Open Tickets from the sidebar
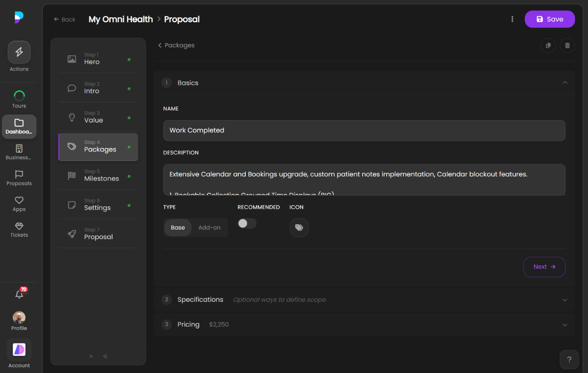Screen dimensions: 588x373 point(19,230)
